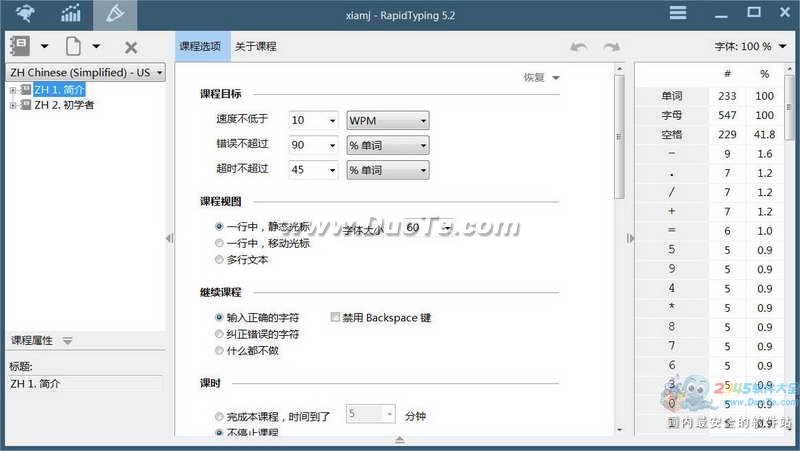Delete the selected lesson with the X icon
Image resolution: width=800 pixels, height=451 pixels.
(x=131, y=47)
